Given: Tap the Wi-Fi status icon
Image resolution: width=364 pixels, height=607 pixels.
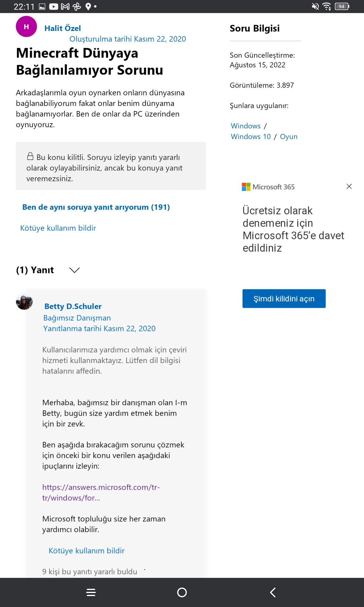Looking at the screenshot, I should tap(327, 6).
